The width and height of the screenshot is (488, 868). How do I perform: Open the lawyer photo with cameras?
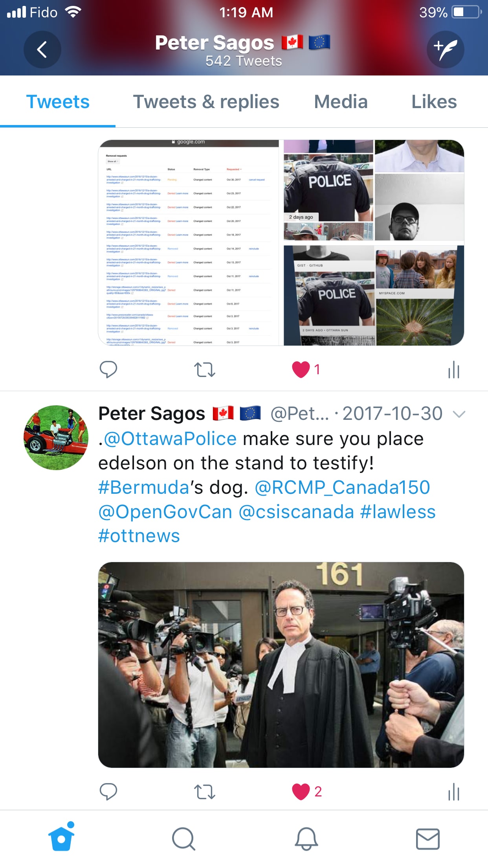281,665
